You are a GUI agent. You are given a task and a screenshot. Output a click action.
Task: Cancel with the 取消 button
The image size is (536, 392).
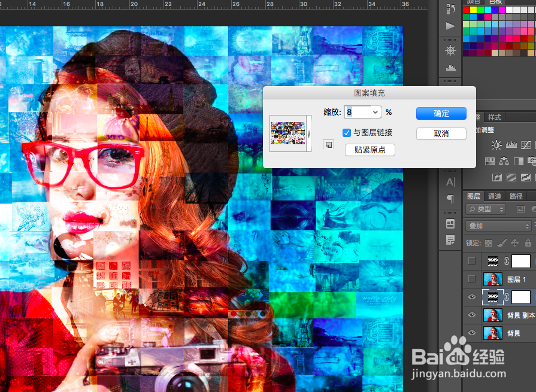tap(441, 133)
